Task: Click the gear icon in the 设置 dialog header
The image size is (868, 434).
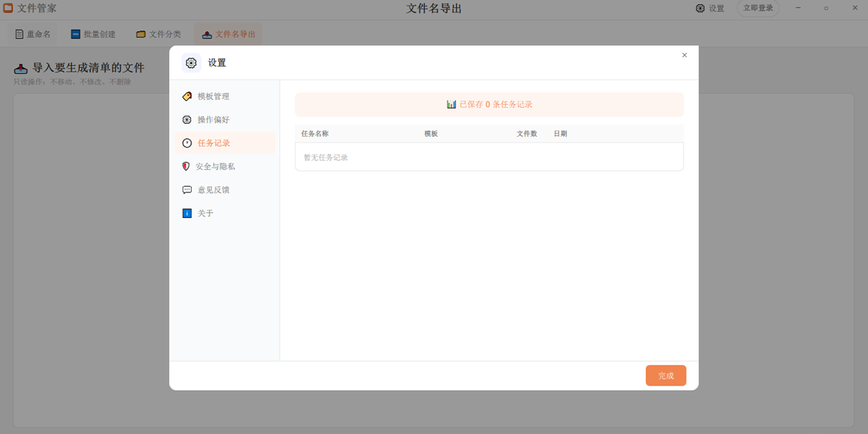Action: (191, 63)
